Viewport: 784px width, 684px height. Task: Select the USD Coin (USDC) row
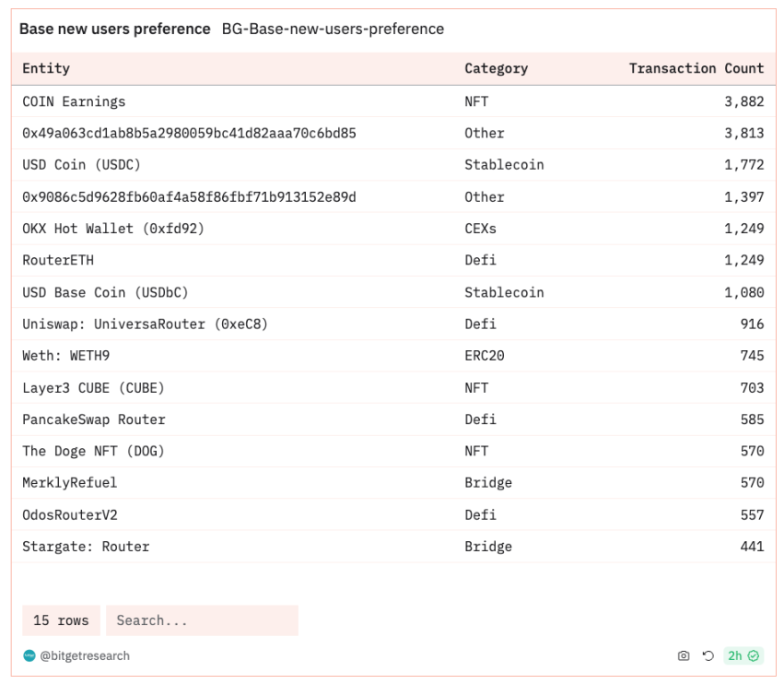393,165
